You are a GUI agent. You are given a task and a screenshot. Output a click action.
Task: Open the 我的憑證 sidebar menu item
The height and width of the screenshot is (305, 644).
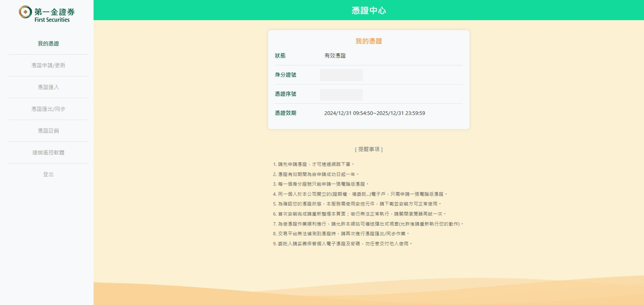coord(48,44)
